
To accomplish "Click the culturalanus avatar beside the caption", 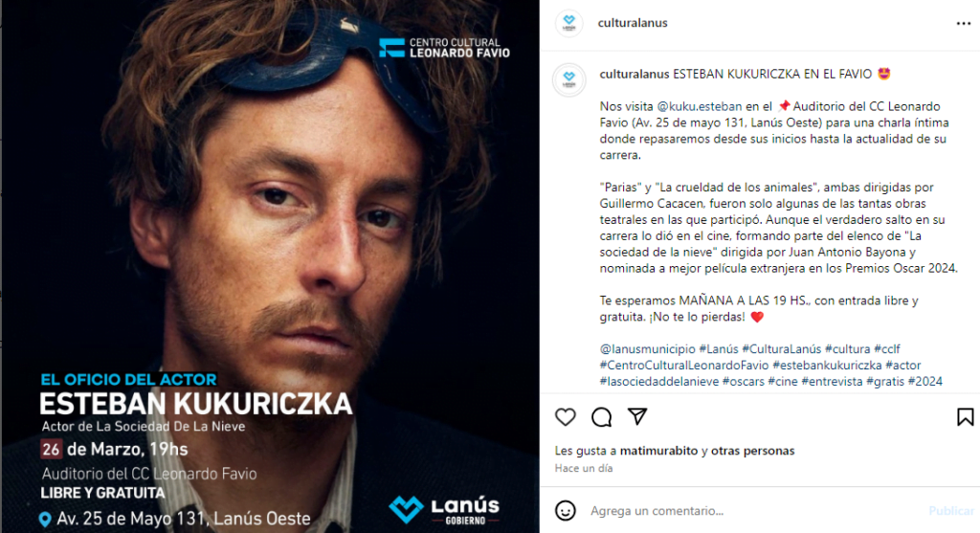I will [x=568, y=79].
